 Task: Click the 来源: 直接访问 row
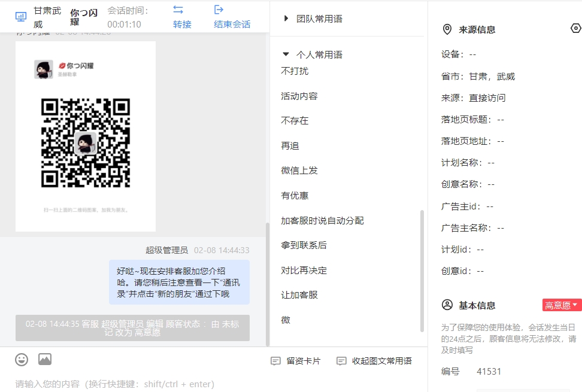click(473, 98)
